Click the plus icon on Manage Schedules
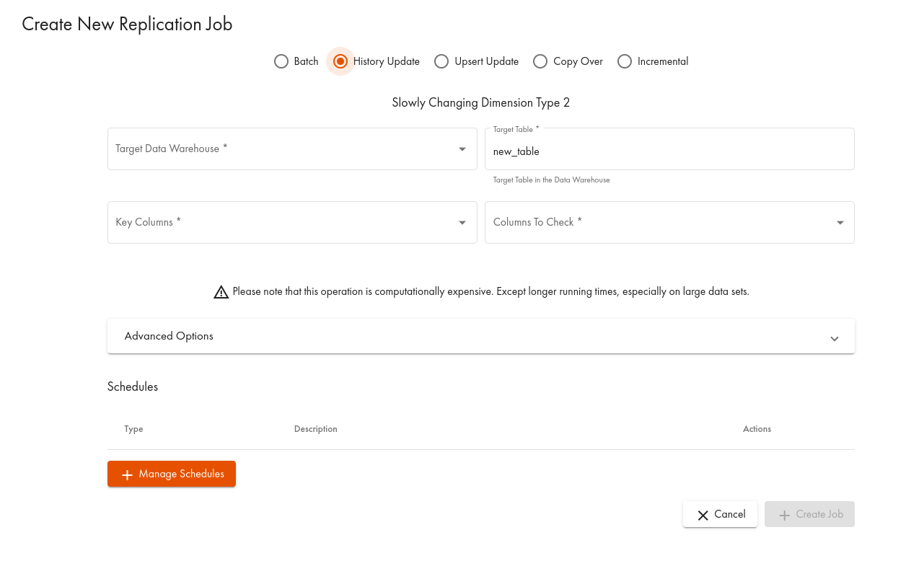The width and height of the screenshot is (924, 579). (x=128, y=474)
